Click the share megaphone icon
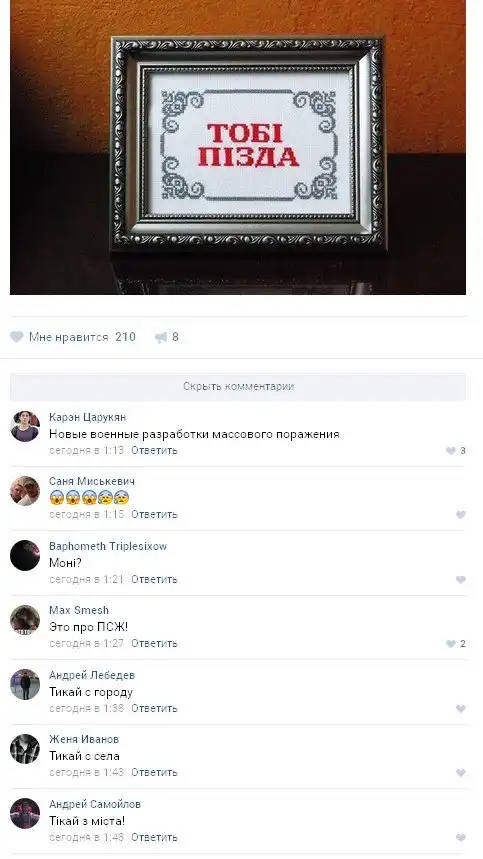The height and width of the screenshot is (859, 483). pyautogui.click(x=161, y=337)
